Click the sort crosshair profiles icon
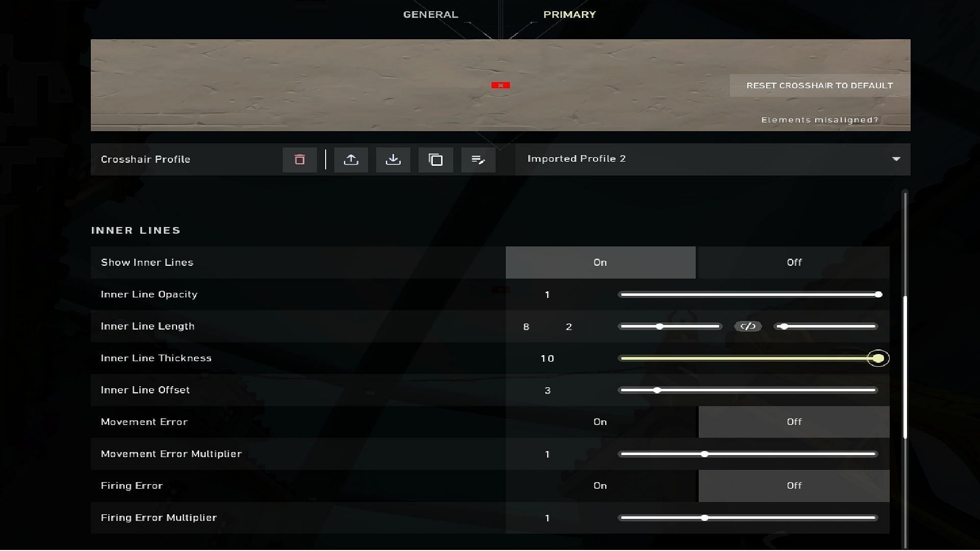Screen dimensions: 980x551 478,160
